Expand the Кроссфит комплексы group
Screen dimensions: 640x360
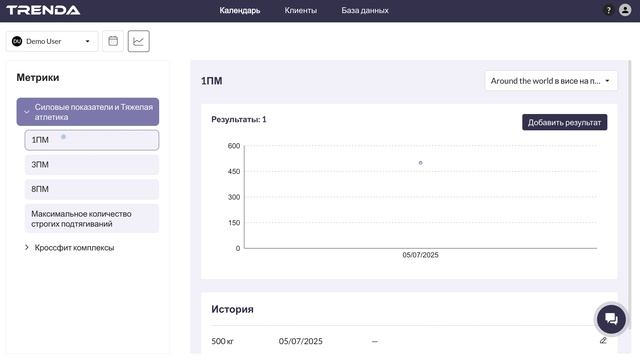click(69, 248)
